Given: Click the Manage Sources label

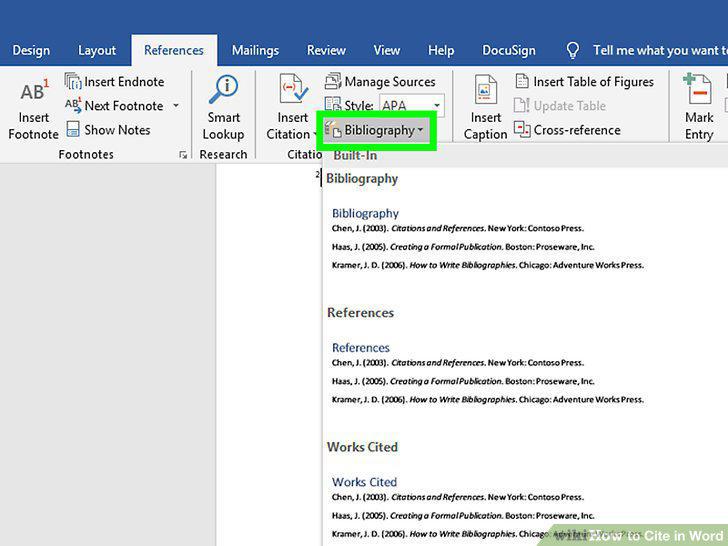Looking at the screenshot, I should (x=390, y=82).
